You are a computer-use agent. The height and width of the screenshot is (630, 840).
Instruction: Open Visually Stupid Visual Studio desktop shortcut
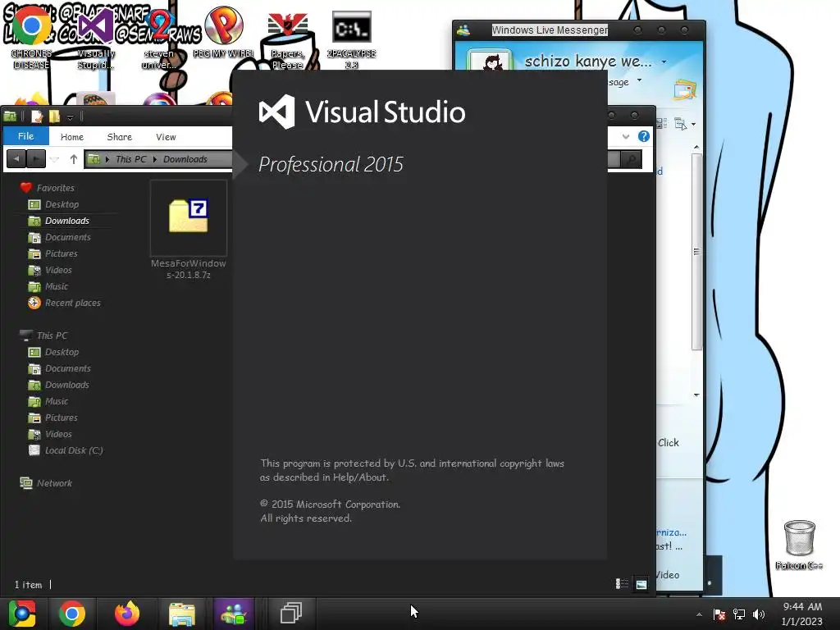96,39
